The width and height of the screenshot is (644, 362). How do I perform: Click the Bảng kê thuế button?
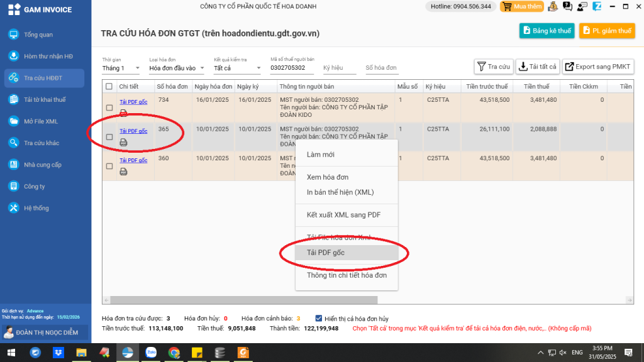[547, 31]
